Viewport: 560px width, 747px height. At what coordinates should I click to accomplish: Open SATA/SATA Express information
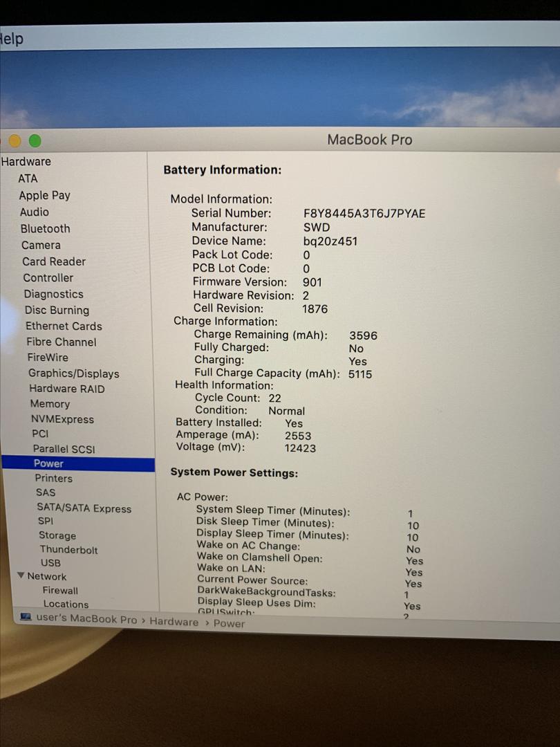tap(84, 508)
